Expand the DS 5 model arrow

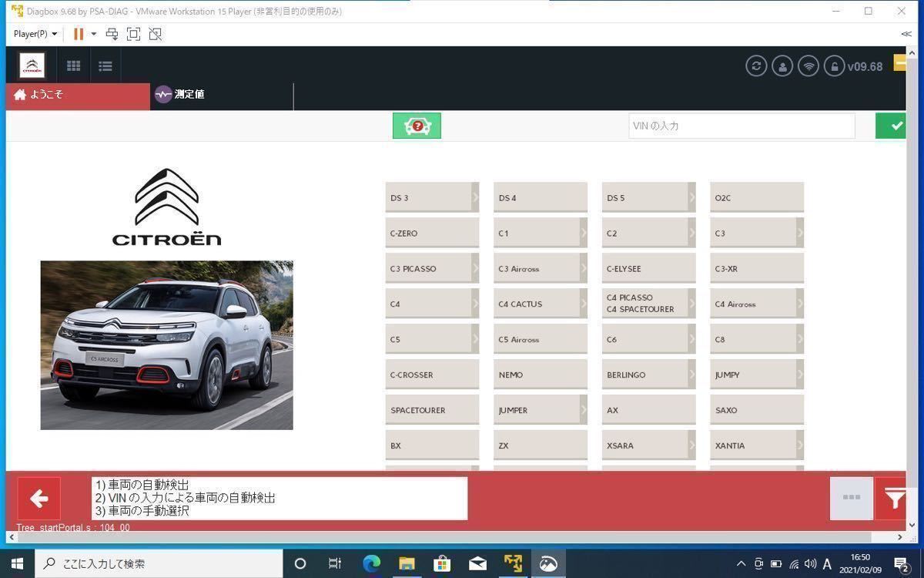pos(692,198)
